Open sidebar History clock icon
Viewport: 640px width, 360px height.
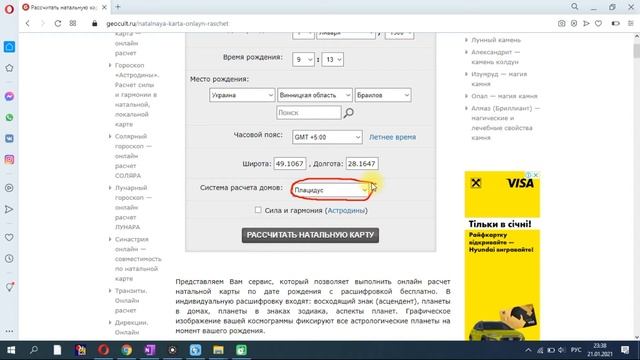tap(9, 259)
